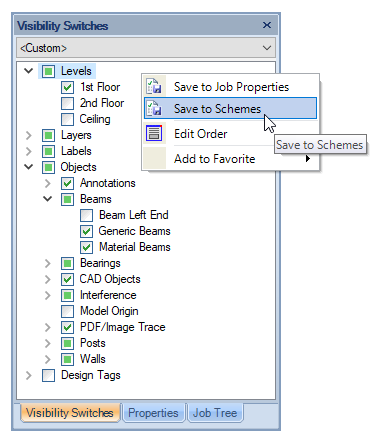Image resolution: width=380 pixels, height=445 pixels.
Task: Select the Ceiling label
Action: [95, 119]
